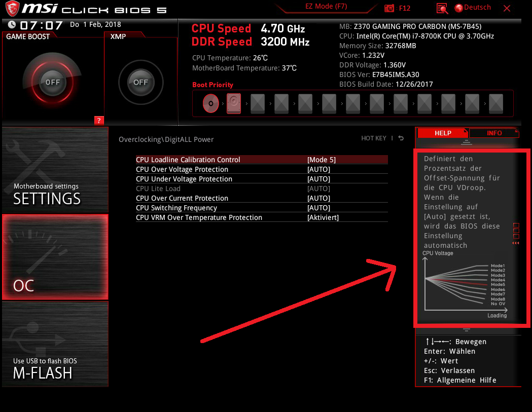Image resolution: width=532 pixels, height=412 pixels.
Task: Click the seventh boot priority slot
Action: click(353, 103)
